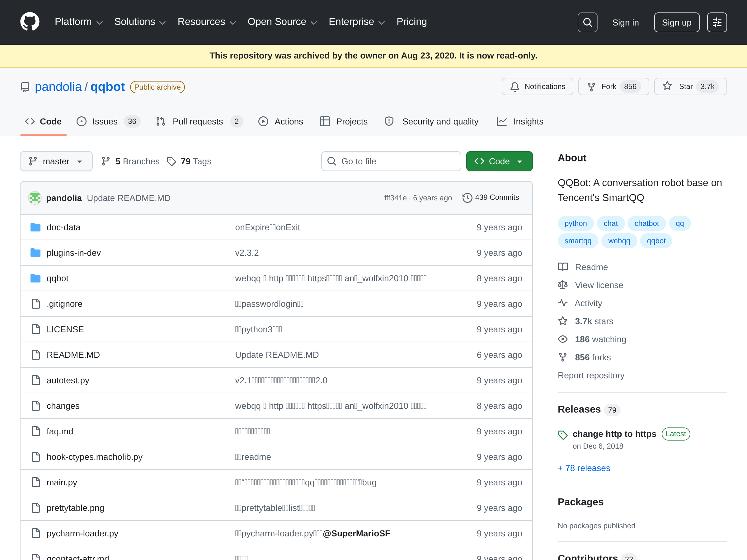747x560 pixels.
Task: Click the GitHub logo icon
Action: click(30, 22)
